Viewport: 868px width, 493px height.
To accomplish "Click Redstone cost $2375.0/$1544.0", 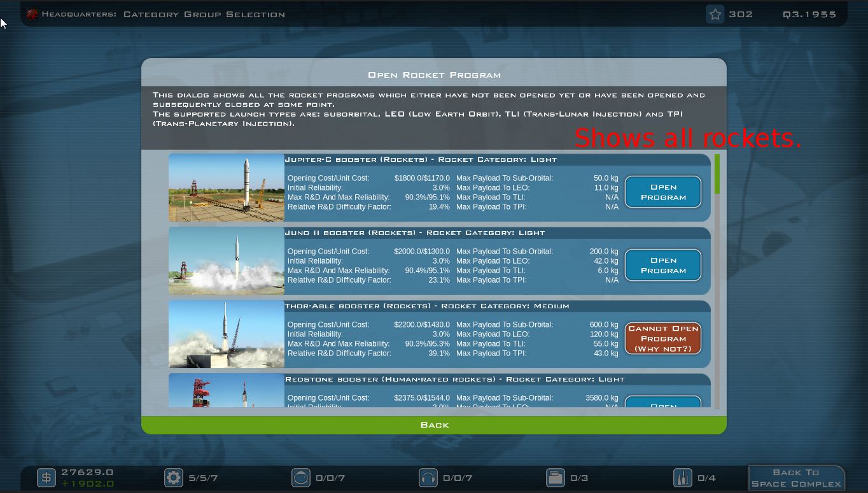I will pyautogui.click(x=422, y=398).
